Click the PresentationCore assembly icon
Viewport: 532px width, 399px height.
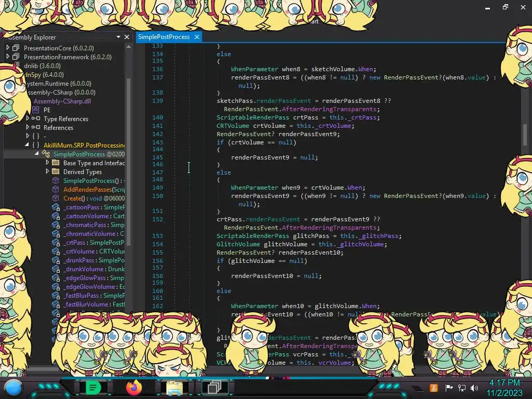point(16,48)
